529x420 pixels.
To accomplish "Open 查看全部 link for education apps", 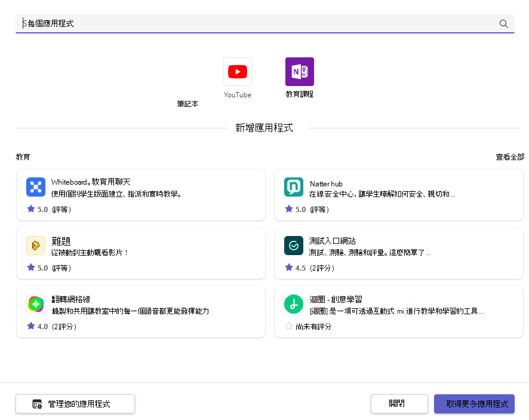I will (x=510, y=157).
